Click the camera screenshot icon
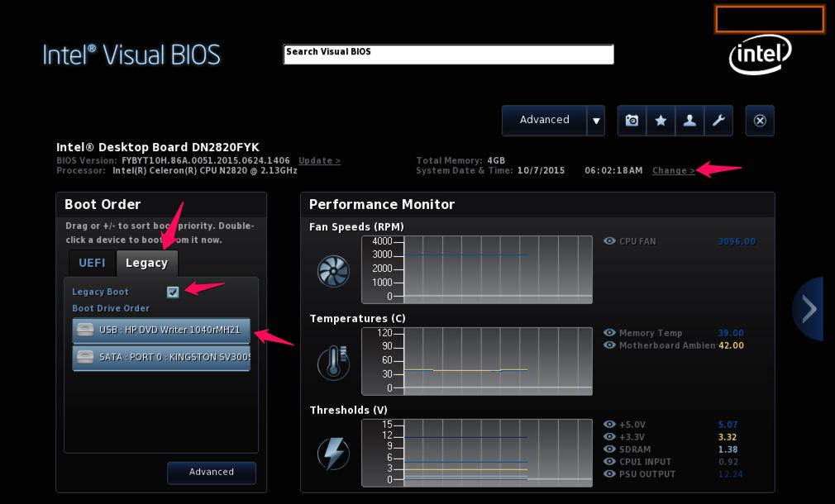 [632, 121]
